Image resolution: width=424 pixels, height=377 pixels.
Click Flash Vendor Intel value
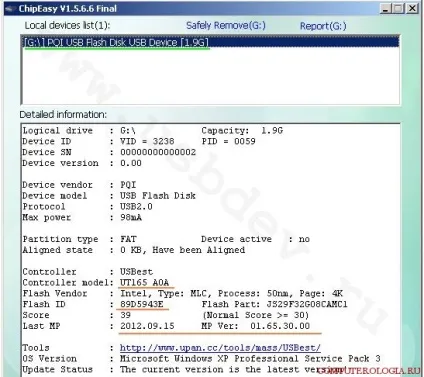[133, 293]
